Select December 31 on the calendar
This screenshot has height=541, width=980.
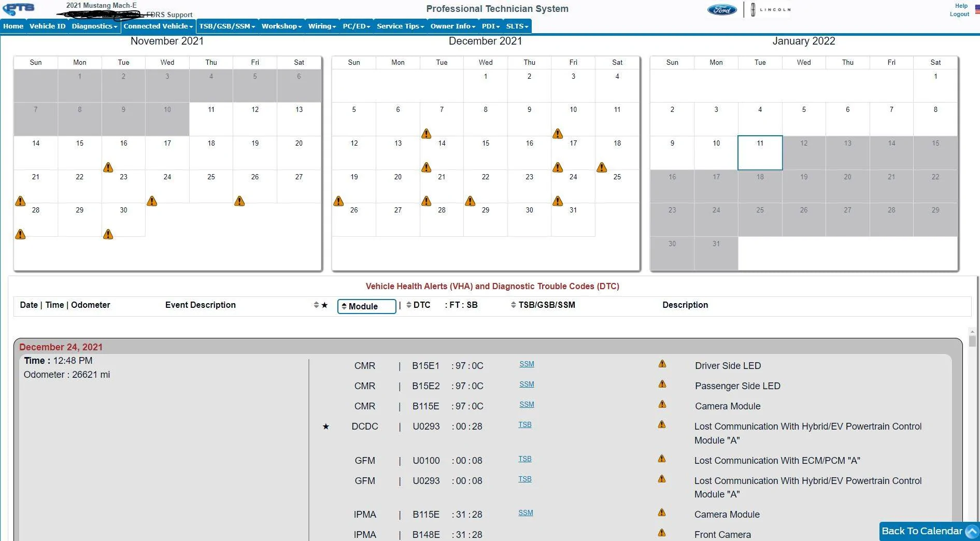pyautogui.click(x=573, y=220)
